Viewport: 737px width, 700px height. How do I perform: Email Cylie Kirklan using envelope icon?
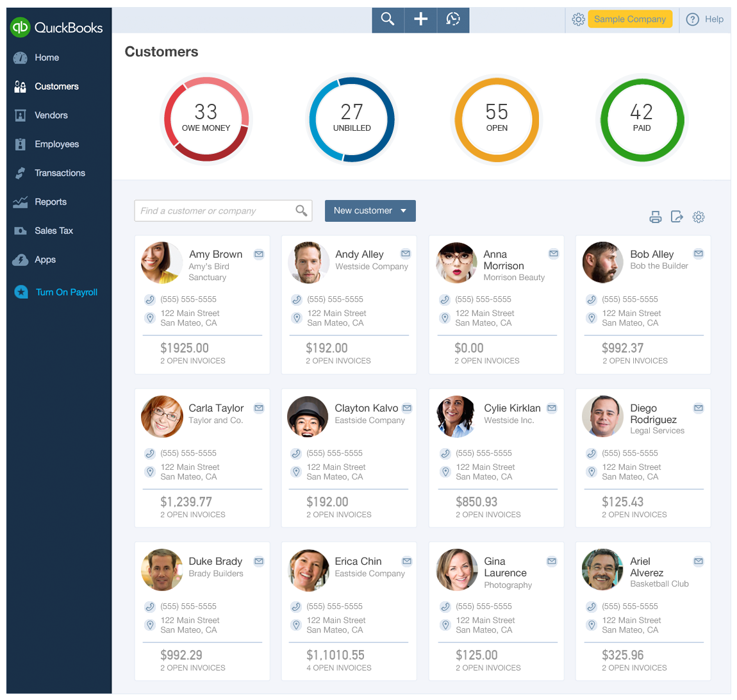click(552, 408)
